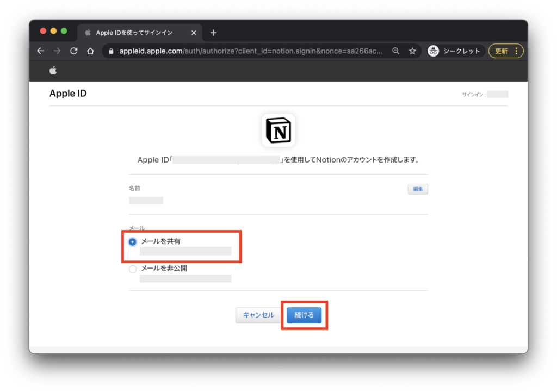Click the 名前 label
557x392 pixels.
tap(134, 188)
